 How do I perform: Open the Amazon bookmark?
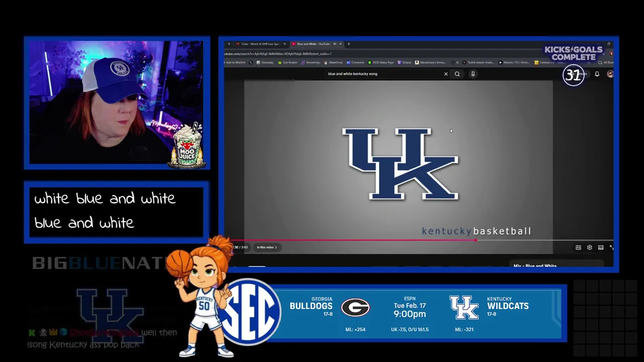pos(431,62)
